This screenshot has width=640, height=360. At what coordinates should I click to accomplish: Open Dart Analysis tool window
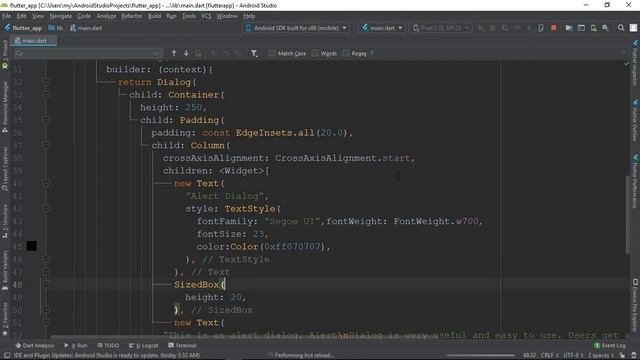34,345
